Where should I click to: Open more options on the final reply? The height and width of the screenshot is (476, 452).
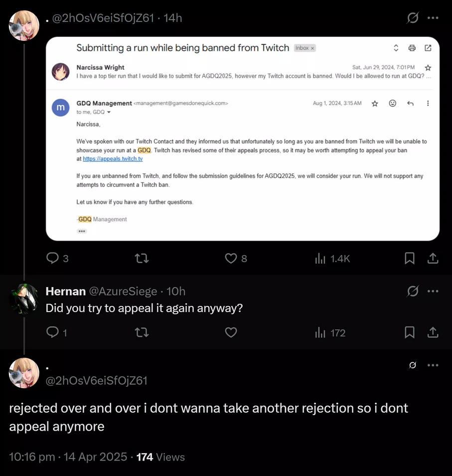point(433,365)
